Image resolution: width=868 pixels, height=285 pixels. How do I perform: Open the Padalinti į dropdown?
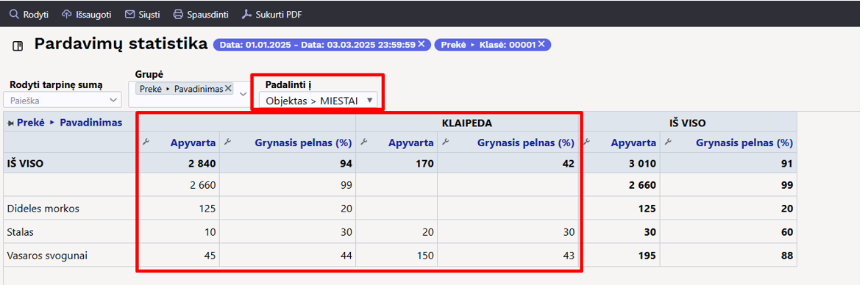[x=318, y=101]
